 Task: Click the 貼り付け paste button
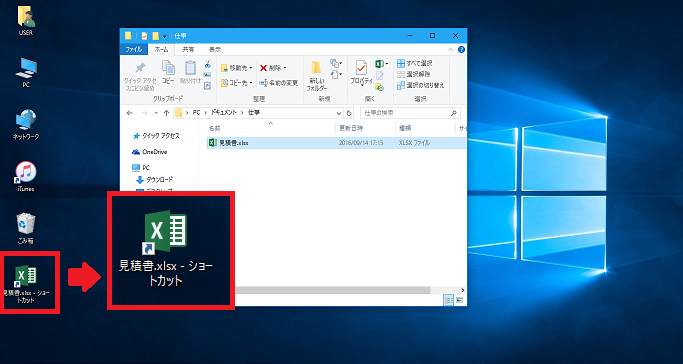click(190, 72)
